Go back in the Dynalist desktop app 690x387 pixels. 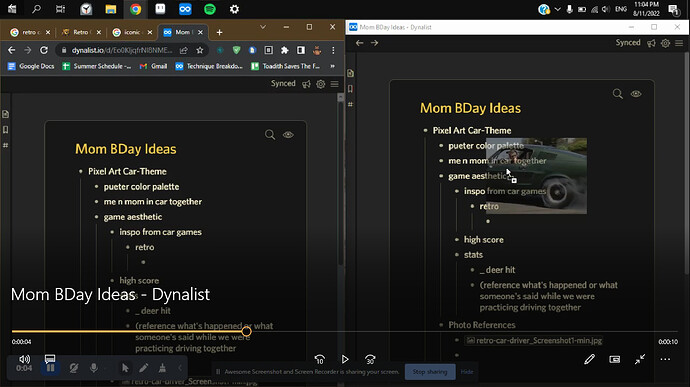click(x=360, y=43)
